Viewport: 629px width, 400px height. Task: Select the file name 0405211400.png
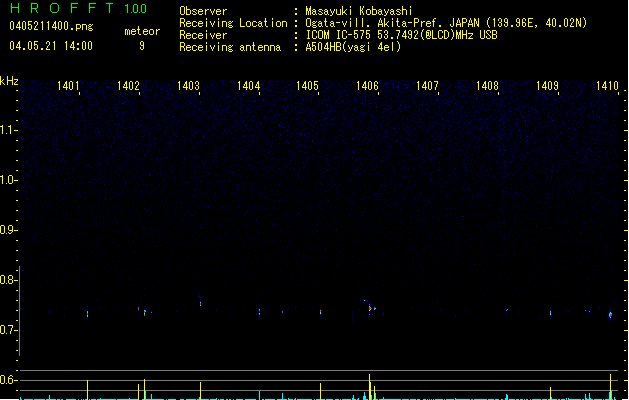51,26
